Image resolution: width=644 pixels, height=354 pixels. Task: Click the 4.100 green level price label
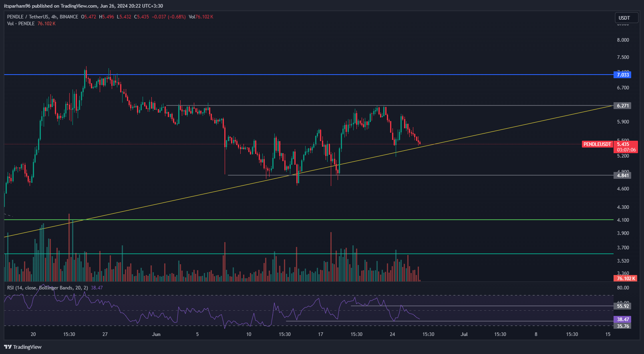click(623, 220)
